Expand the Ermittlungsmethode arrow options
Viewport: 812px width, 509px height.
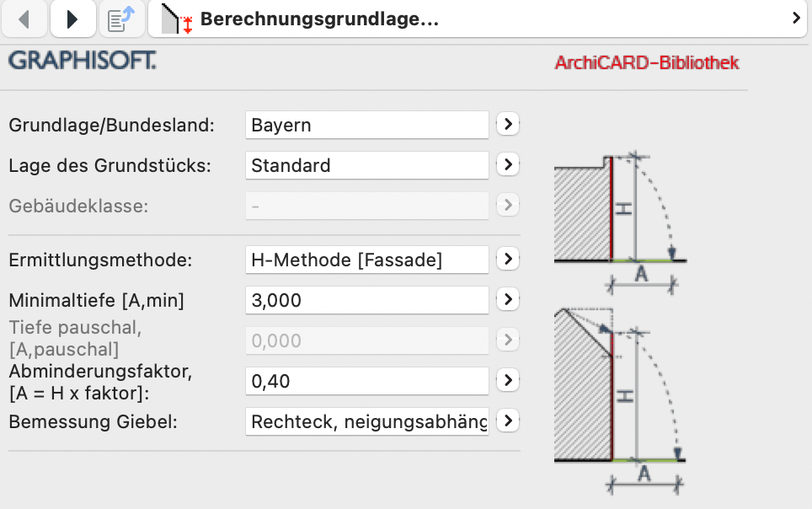tap(506, 260)
